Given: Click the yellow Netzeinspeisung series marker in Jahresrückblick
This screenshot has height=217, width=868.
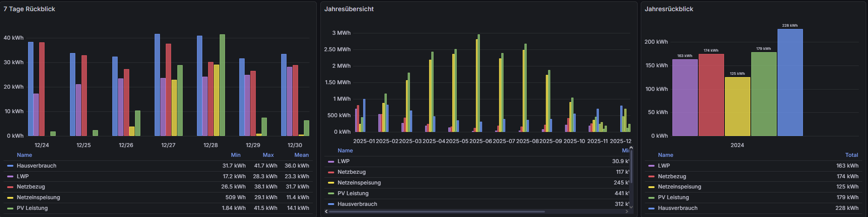Looking at the screenshot, I should point(651,187).
